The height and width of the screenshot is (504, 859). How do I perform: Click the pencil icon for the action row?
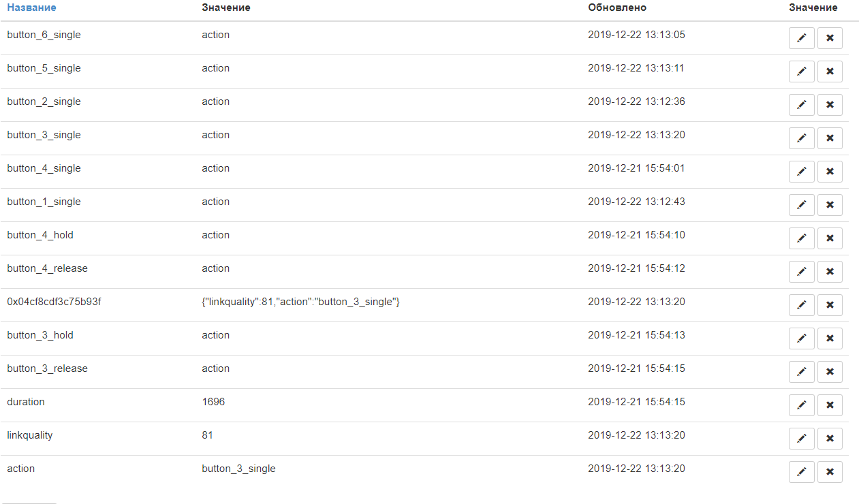(801, 472)
